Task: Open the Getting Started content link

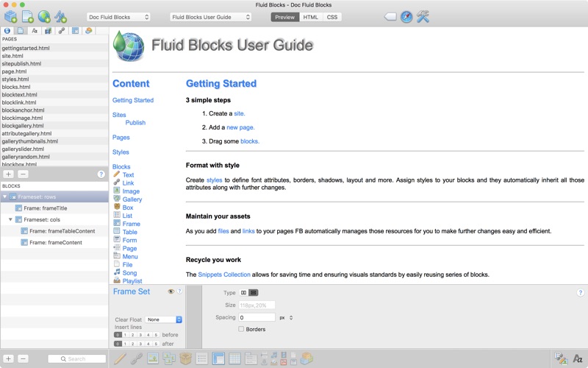Action: (133, 100)
